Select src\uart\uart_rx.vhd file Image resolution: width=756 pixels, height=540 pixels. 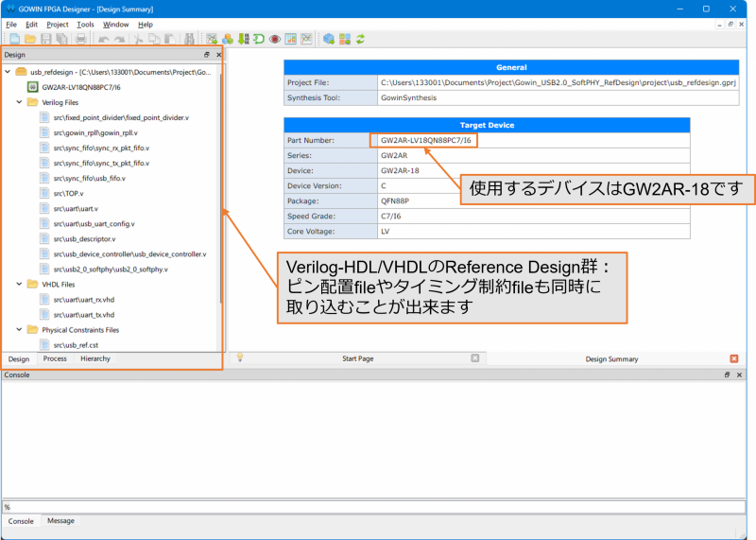pos(84,299)
